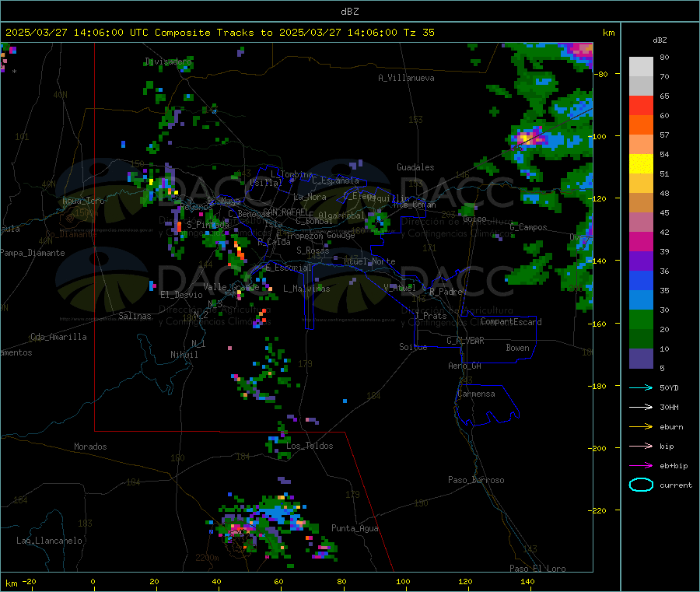Click the Goico map label
700x592 pixels.
pyautogui.click(x=474, y=219)
